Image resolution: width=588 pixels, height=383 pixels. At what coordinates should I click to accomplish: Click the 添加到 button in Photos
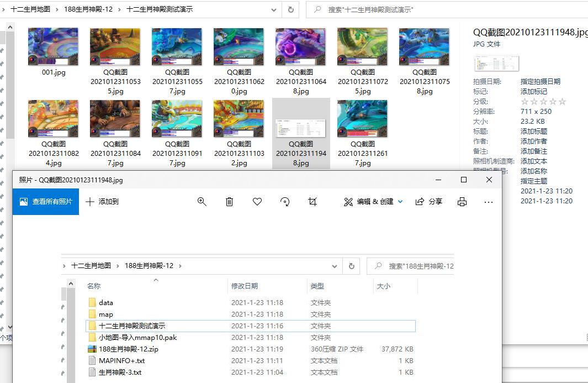(x=102, y=202)
